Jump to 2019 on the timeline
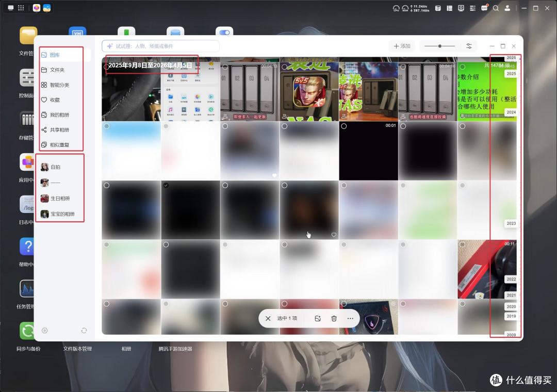The width and height of the screenshot is (557, 392). click(511, 316)
